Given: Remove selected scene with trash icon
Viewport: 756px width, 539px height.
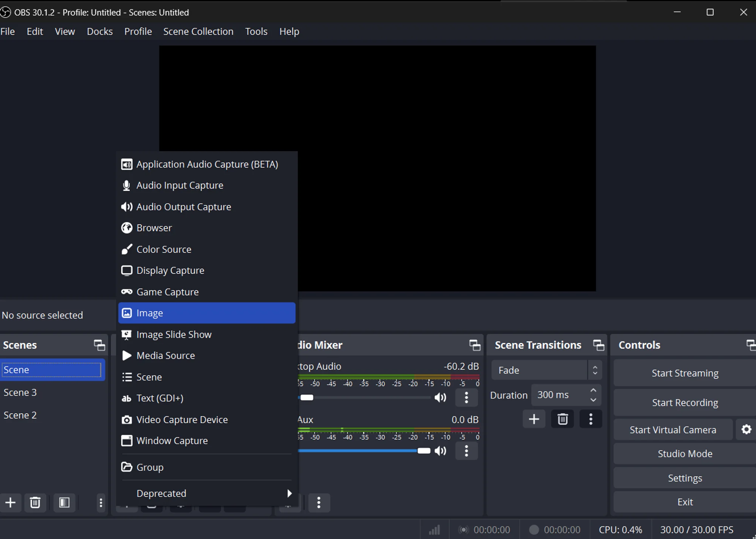Looking at the screenshot, I should tap(35, 502).
